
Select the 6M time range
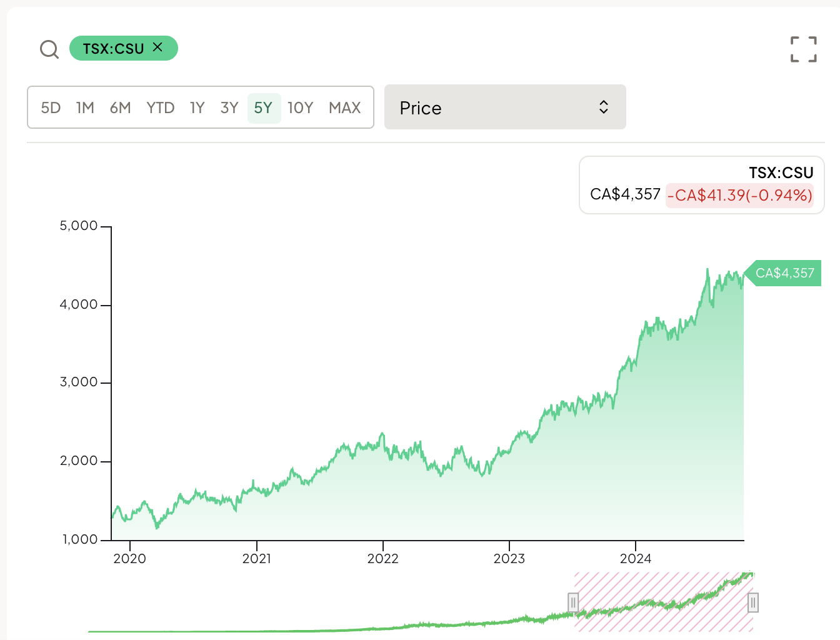point(120,108)
